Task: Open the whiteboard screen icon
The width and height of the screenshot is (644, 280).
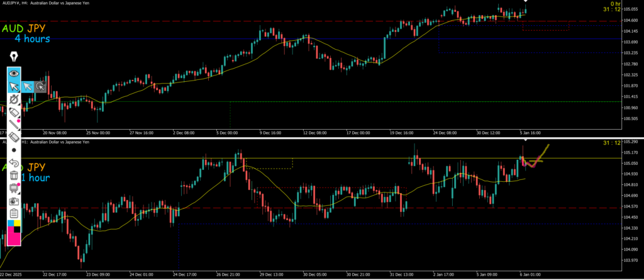Action: coord(14,188)
